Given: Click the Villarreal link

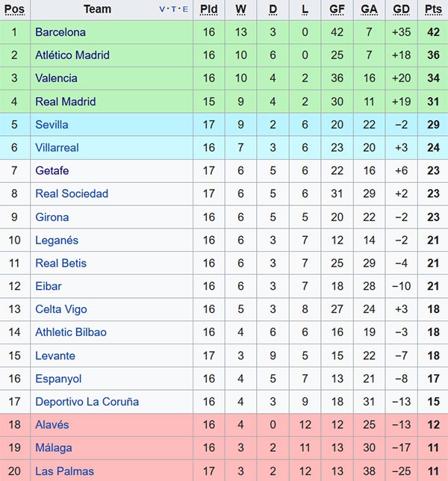Looking at the screenshot, I should coord(57,148).
